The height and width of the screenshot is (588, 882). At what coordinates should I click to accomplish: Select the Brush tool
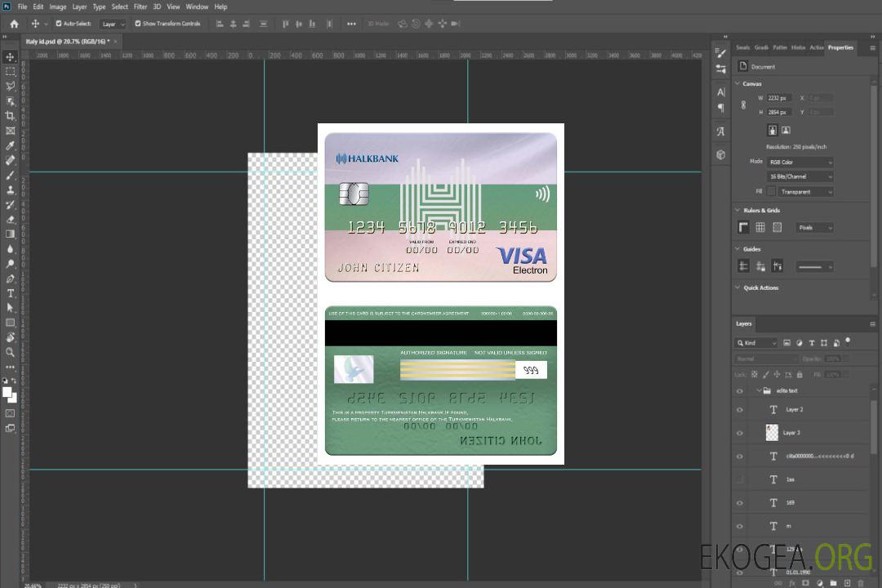10,175
